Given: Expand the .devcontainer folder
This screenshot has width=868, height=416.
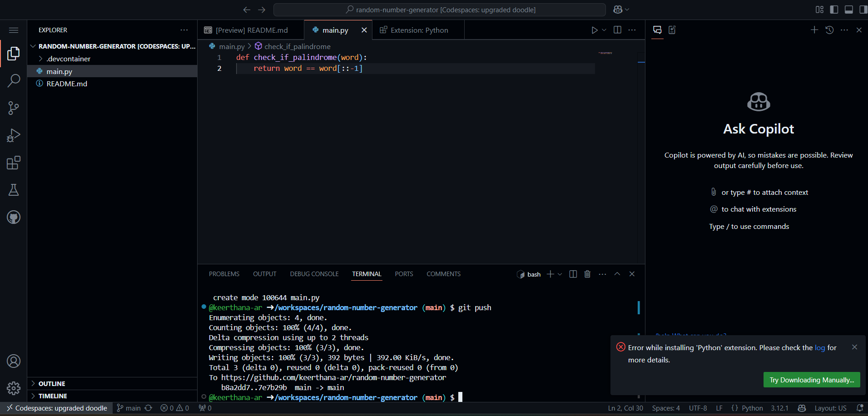Looking at the screenshot, I should click(40, 59).
